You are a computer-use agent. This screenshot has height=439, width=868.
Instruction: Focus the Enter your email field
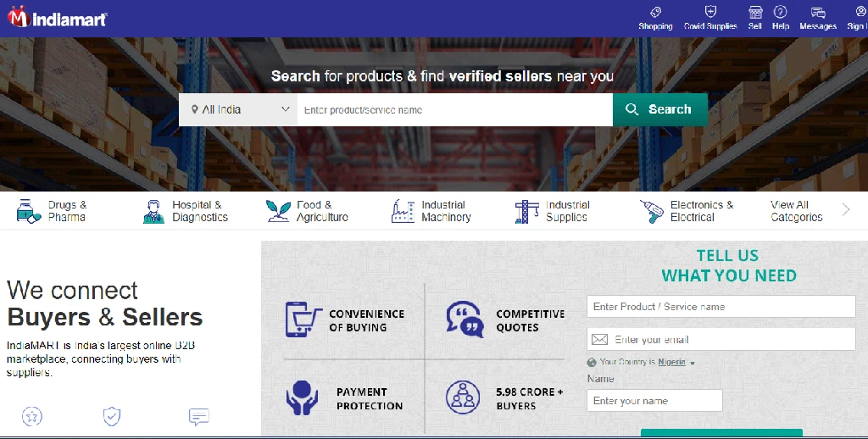tap(721, 339)
